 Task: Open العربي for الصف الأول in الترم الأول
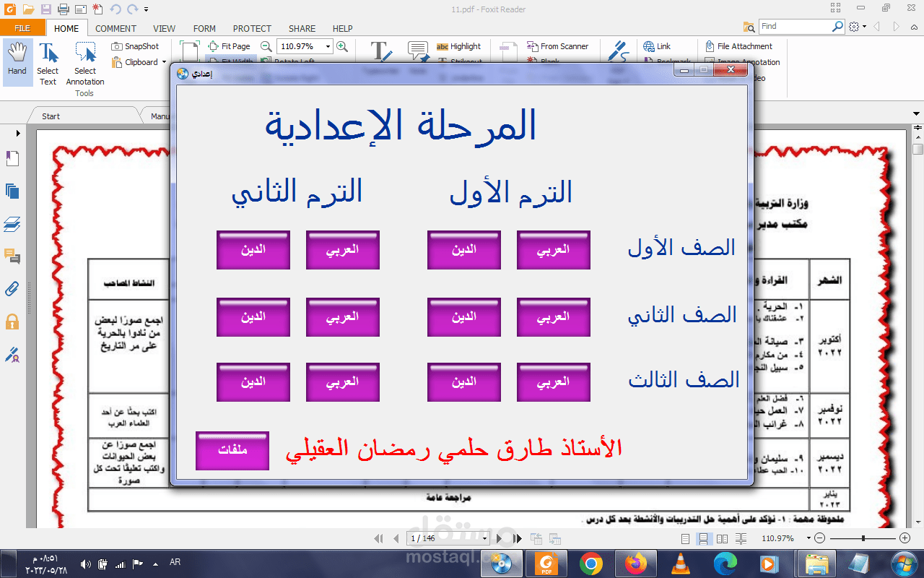[x=554, y=250]
